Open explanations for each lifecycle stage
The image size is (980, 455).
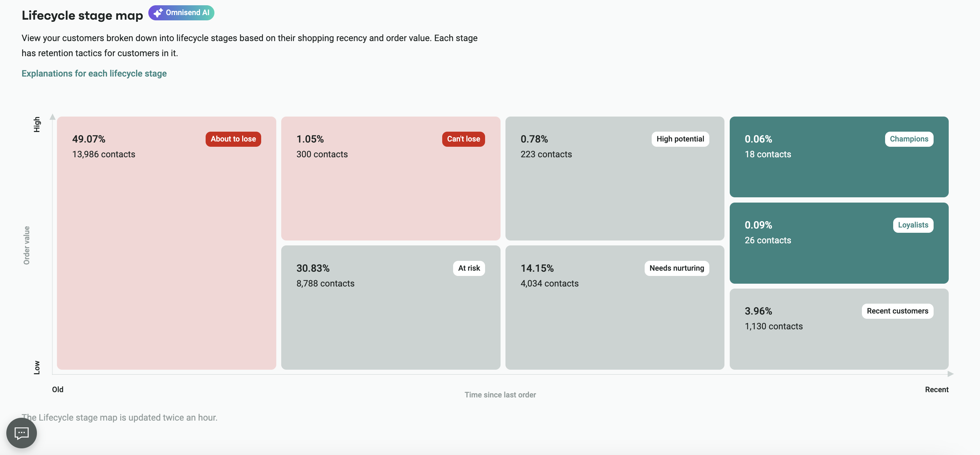[x=94, y=73]
